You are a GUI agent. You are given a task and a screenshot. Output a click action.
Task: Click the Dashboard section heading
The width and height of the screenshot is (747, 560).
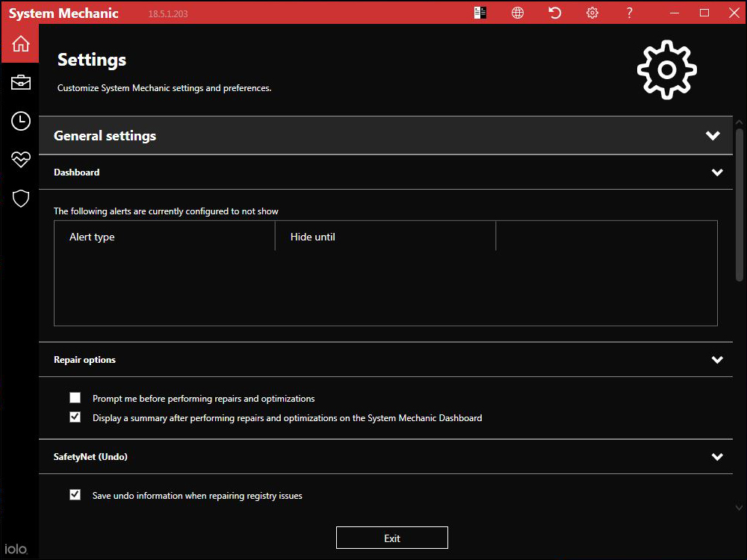(77, 172)
